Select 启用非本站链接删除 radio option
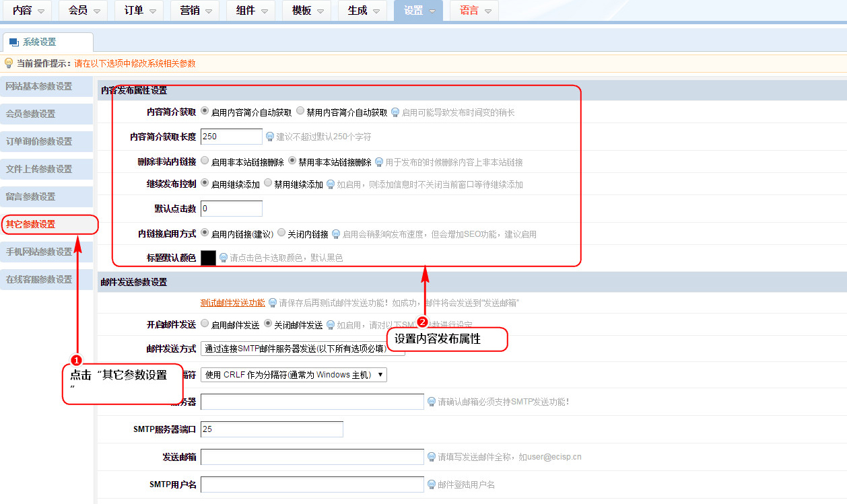Screen dimensions: 847x504 [205, 161]
